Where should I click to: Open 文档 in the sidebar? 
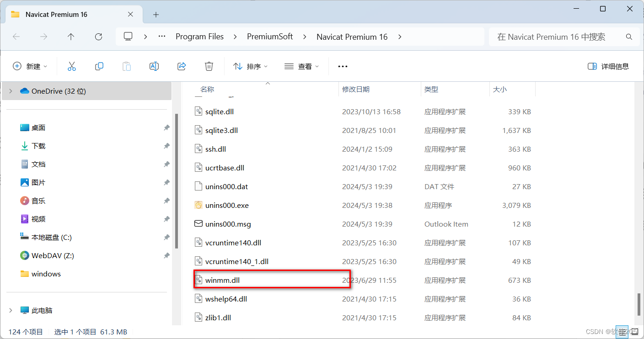[x=38, y=164]
